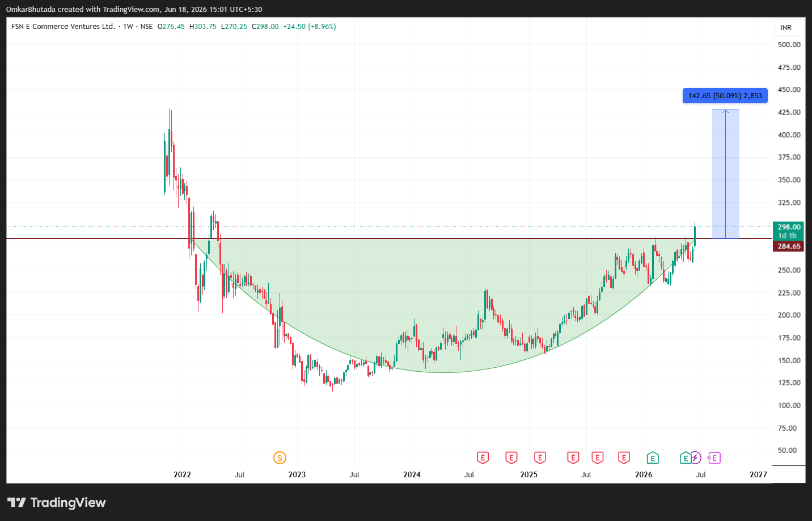
Task: Click the 350.00 price axis label
Action: click(x=789, y=180)
